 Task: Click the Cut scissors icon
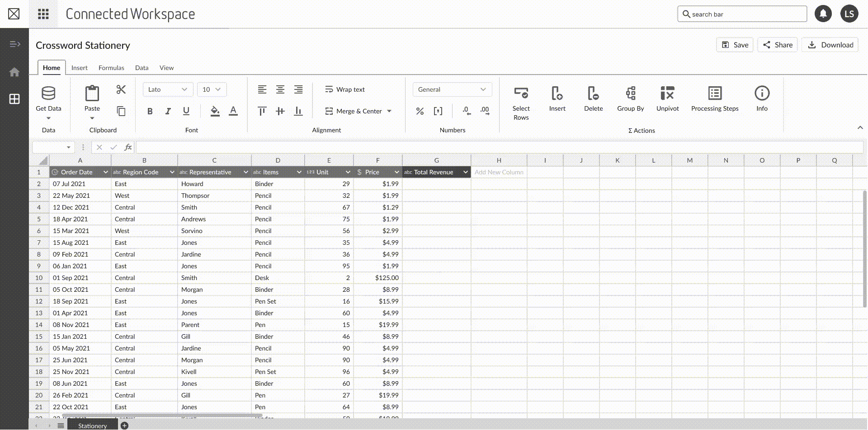pyautogui.click(x=121, y=89)
